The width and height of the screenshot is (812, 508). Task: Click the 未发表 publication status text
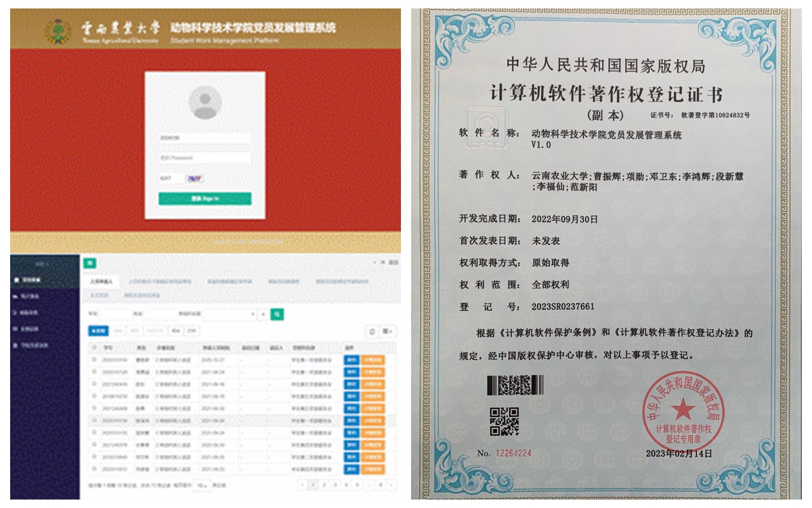point(546,241)
